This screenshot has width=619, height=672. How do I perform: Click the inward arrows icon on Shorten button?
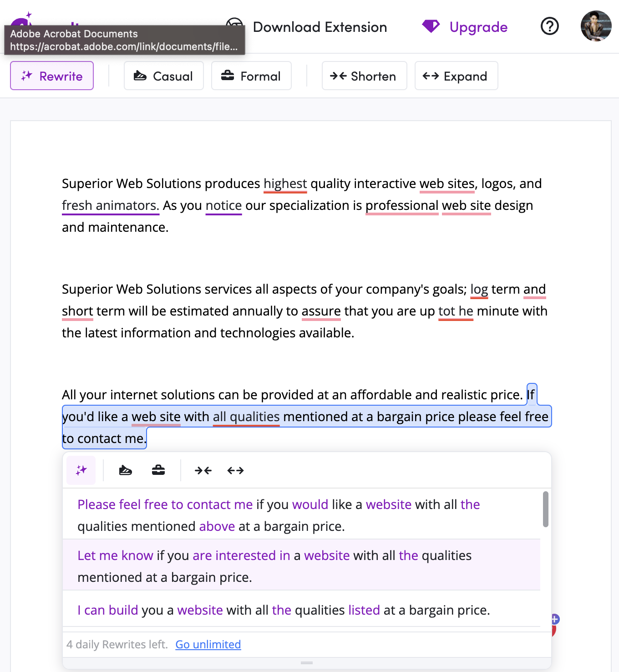pyautogui.click(x=338, y=76)
